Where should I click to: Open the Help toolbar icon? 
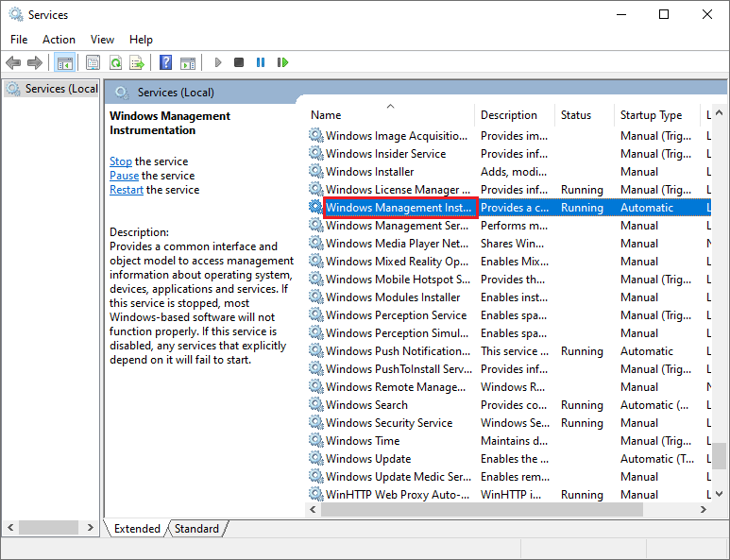166,62
